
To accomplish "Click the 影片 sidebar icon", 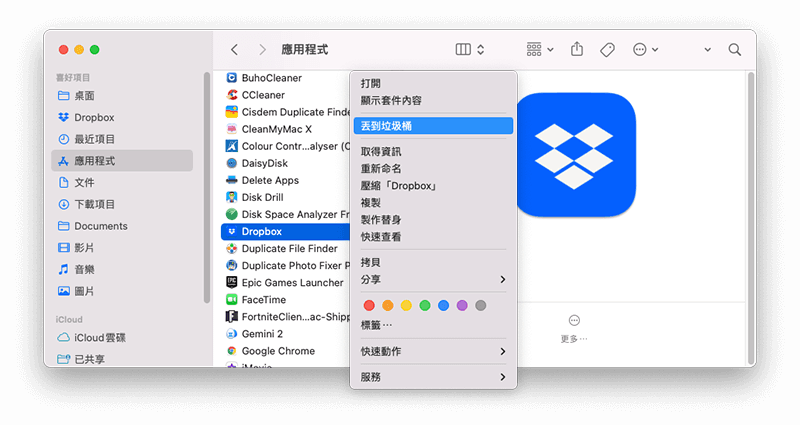I will pyautogui.click(x=63, y=248).
